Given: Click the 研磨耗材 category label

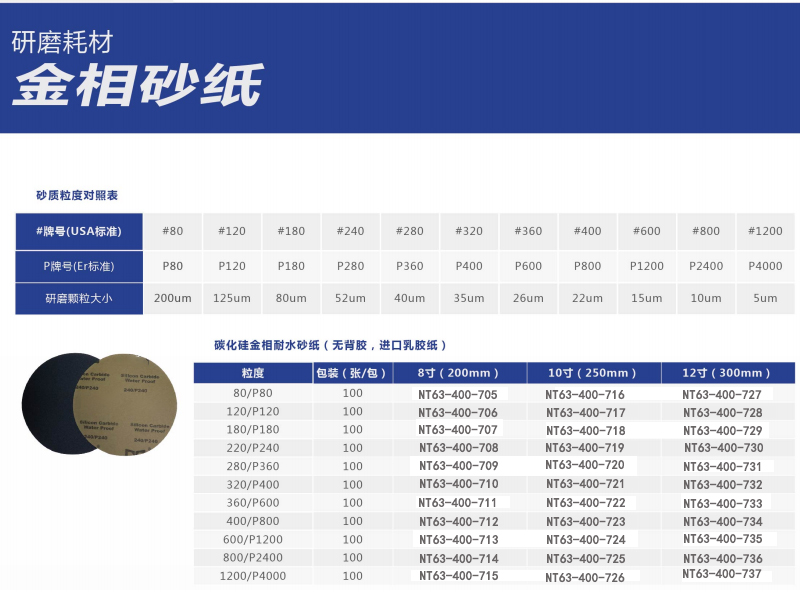Looking at the screenshot, I should tap(61, 44).
